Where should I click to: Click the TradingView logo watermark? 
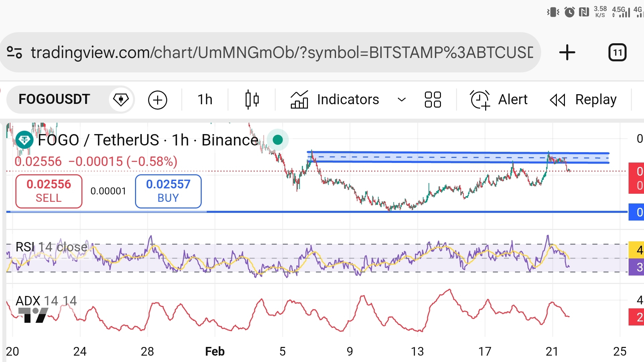pos(34,315)
